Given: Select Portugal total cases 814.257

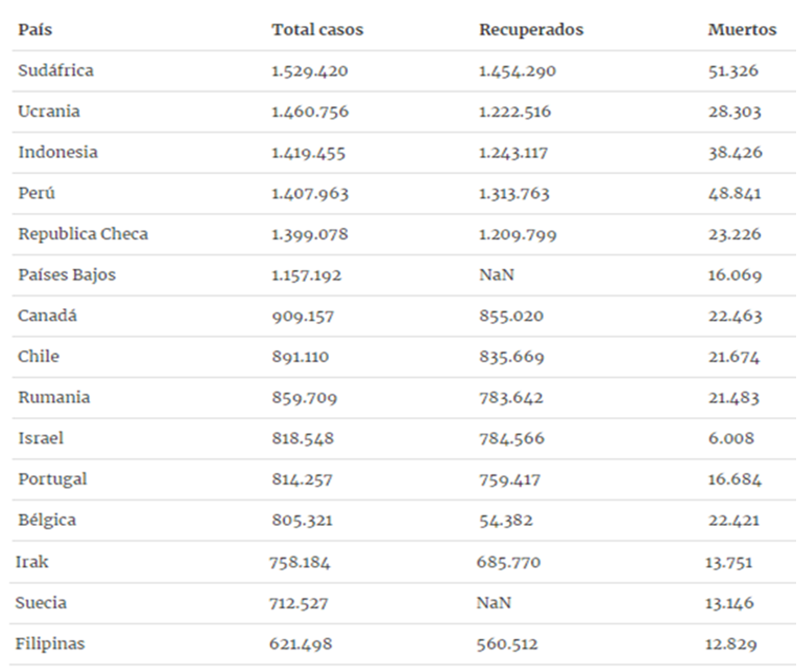Looking at the screenshot, I should click(x=302, y=480).
